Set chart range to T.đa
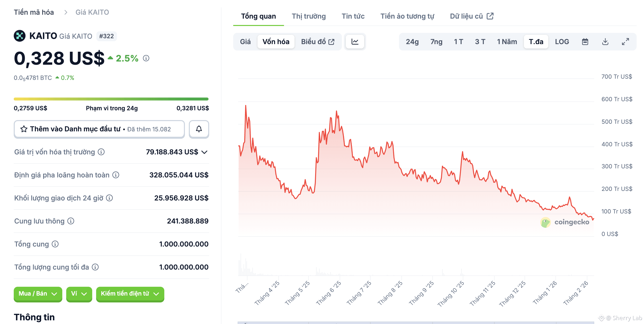This screenshot has width=644, height=324. click(x=536, y=41)
